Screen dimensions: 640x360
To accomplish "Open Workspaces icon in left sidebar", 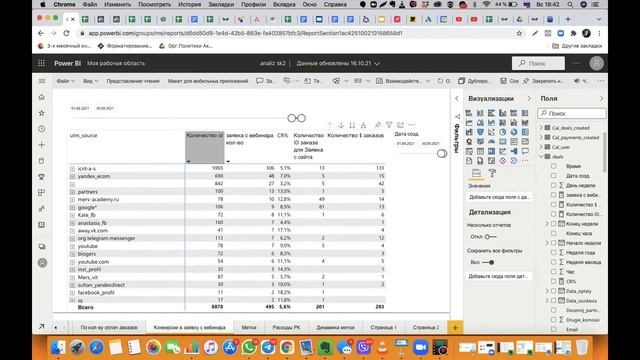I will 42,247.
